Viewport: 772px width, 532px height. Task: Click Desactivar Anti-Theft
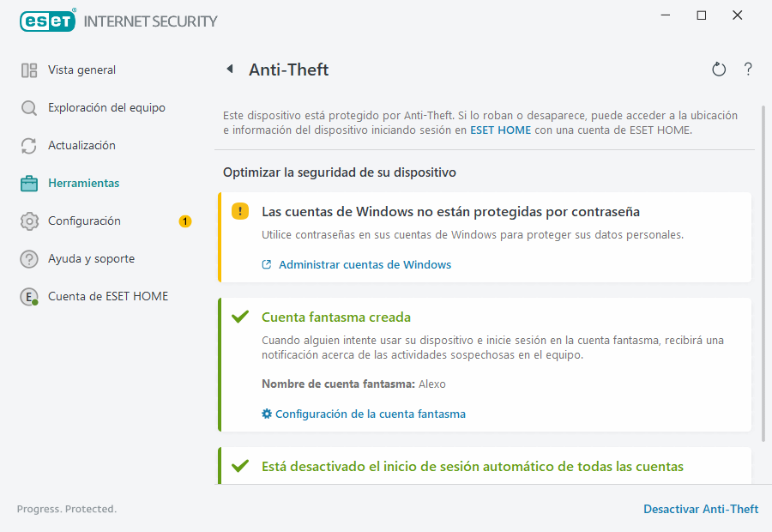701,508
